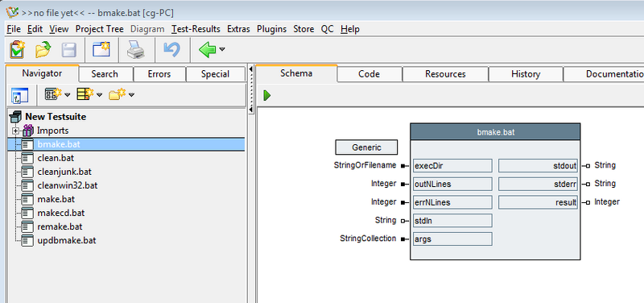Switch to the Search tab
The height and width of the screenshot is (303, 644).
[105, 74]
